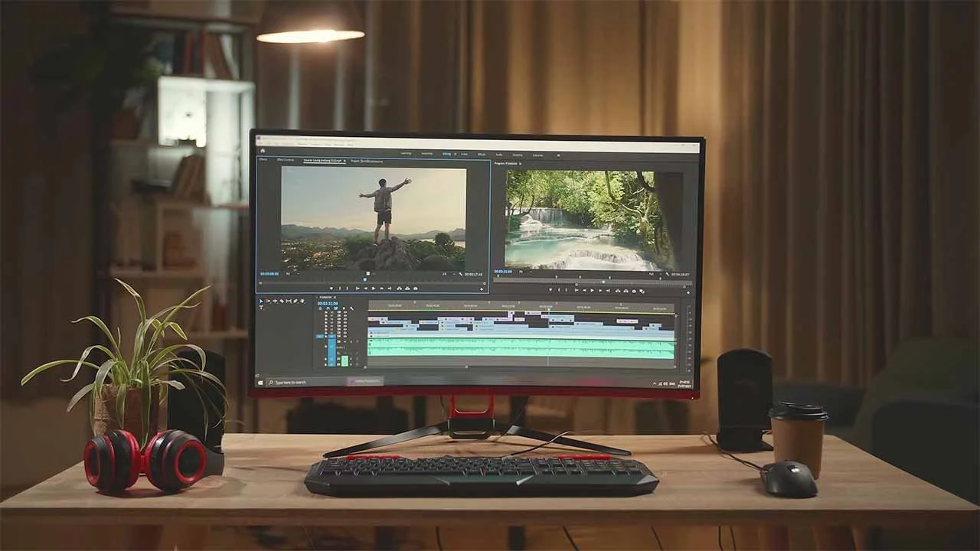Click the blue timecode field in the timeline panel
This screenshot has width=980, height=551.
pos(327,304)
